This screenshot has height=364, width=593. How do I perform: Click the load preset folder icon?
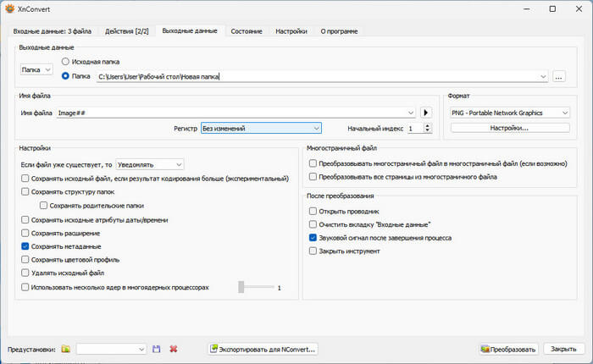[x=66, y=349]
